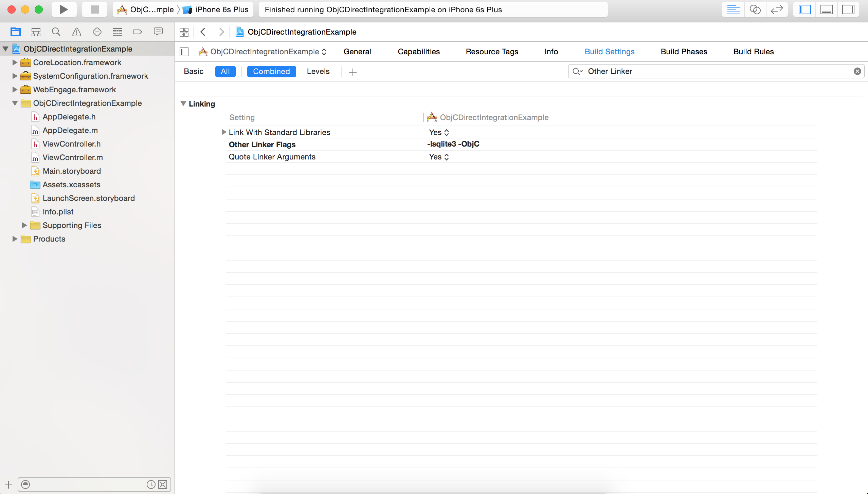Toggle the project and targets list sidebar
Image resolution: width=868 pixels, height=494 pixels.
[x=184, y=52]
